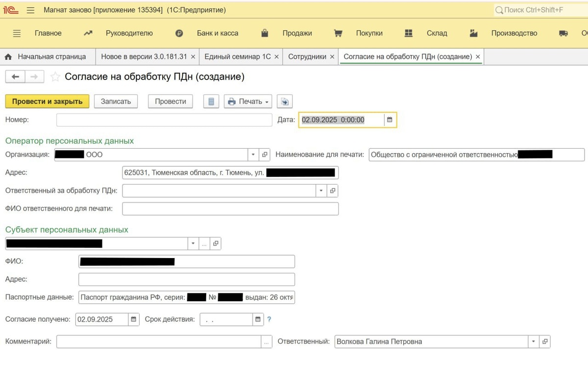Click the Паспортные данные field
588x368 pixels.
[x=187, y=297]
